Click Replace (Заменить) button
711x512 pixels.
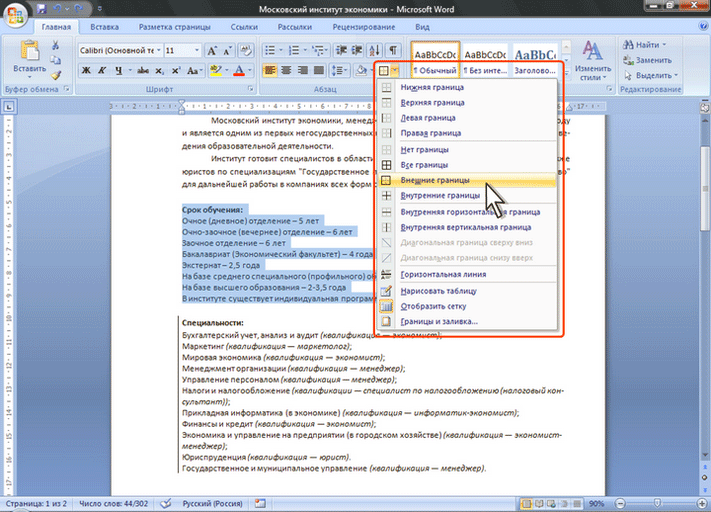pos(648,60)
